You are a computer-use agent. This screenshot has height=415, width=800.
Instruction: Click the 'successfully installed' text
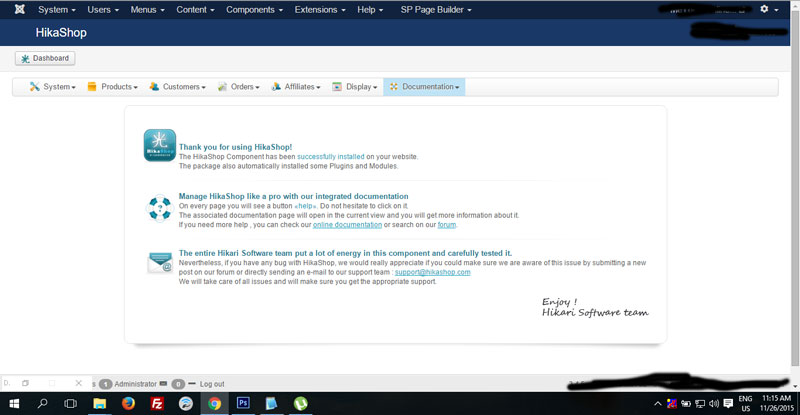[x=331, y=157]
